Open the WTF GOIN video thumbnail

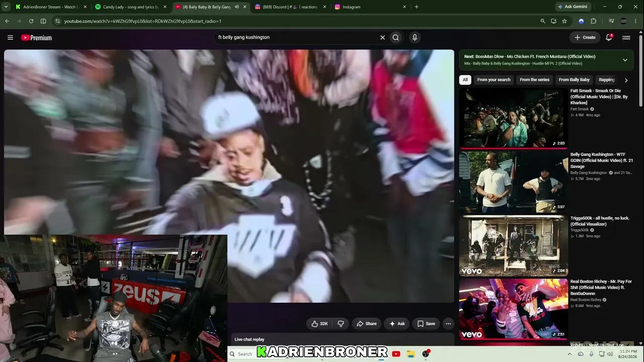pyautogui.click(x=513, y=182)
